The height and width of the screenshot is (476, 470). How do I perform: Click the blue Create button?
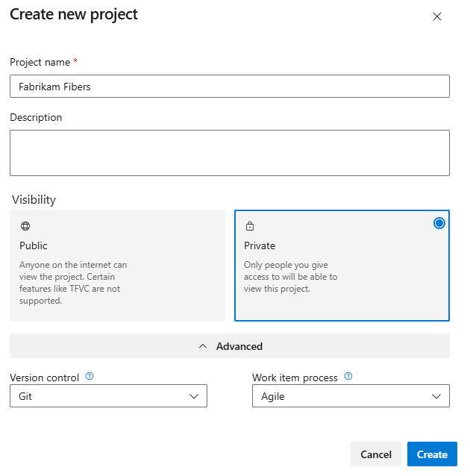click(432, 454)
